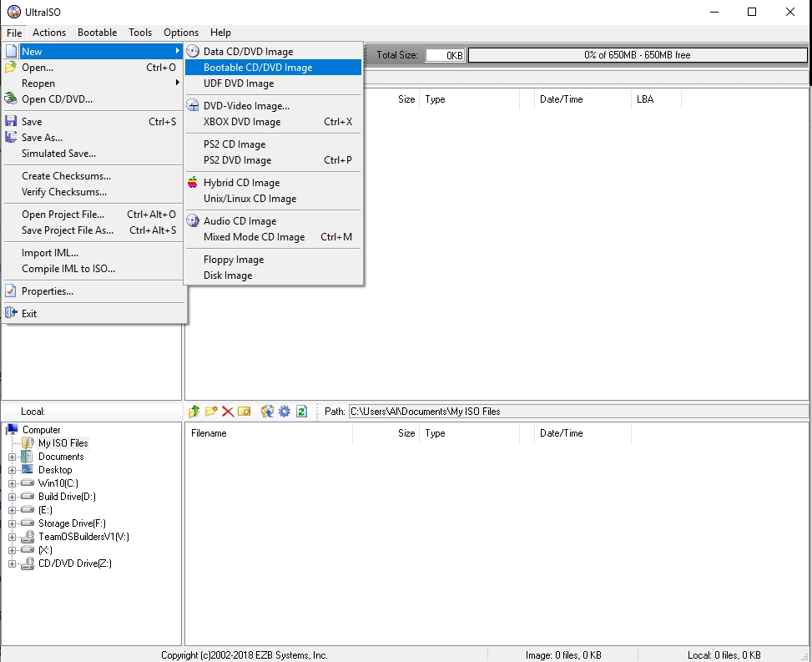Click the disc capacity usage bar
The height and width of the screenshot is (662, 812).
[638, 55]
